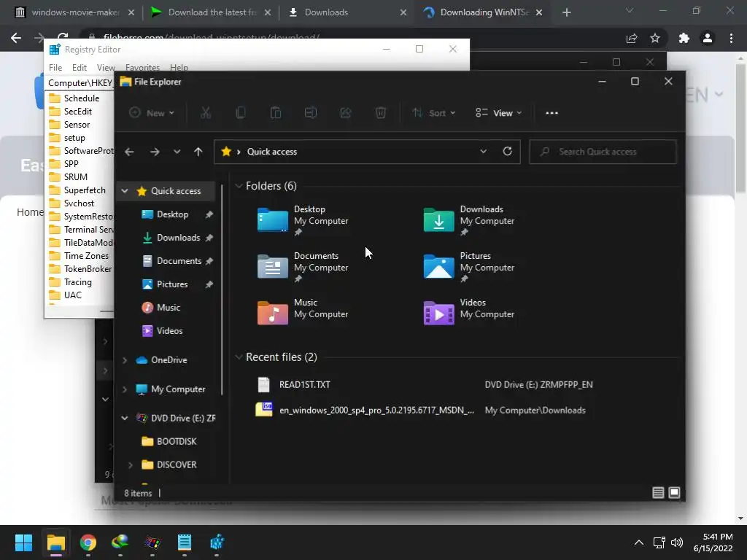Open the volume control in system tray
Image resolution: width=747 pixels, height=560 pixels.
click(676, 542)
